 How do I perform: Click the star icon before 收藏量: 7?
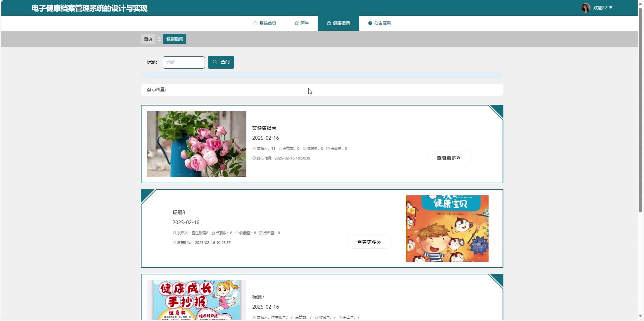tap(316, 317)
